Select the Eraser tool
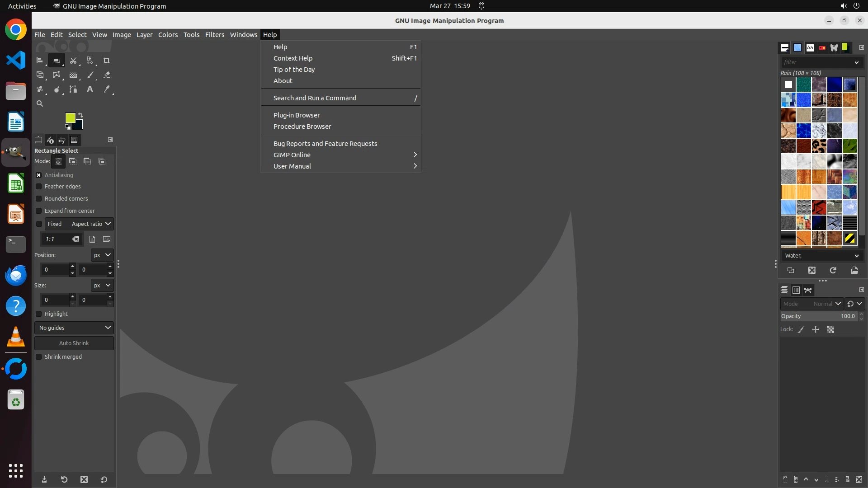The image size is (868, 488). 107,75
